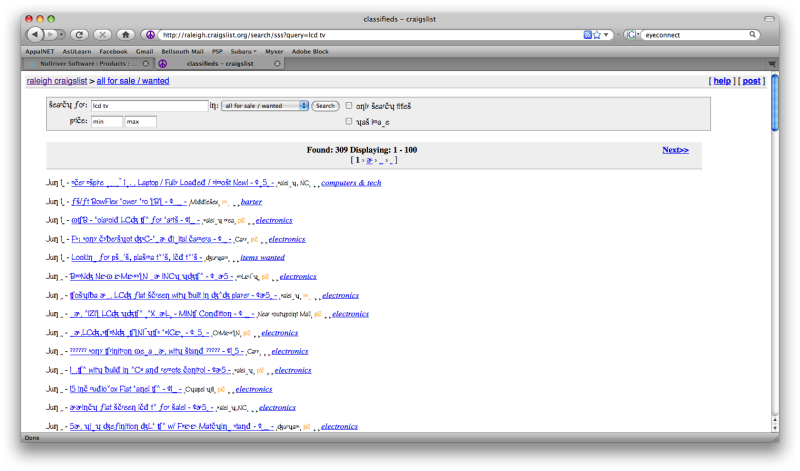This screenshot has height=471, width=800.
Task: Open the PSP bookmark
Action: (217, 52)
